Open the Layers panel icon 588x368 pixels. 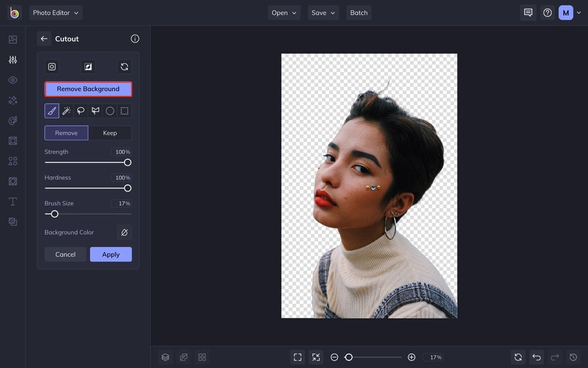click(166, 357)
